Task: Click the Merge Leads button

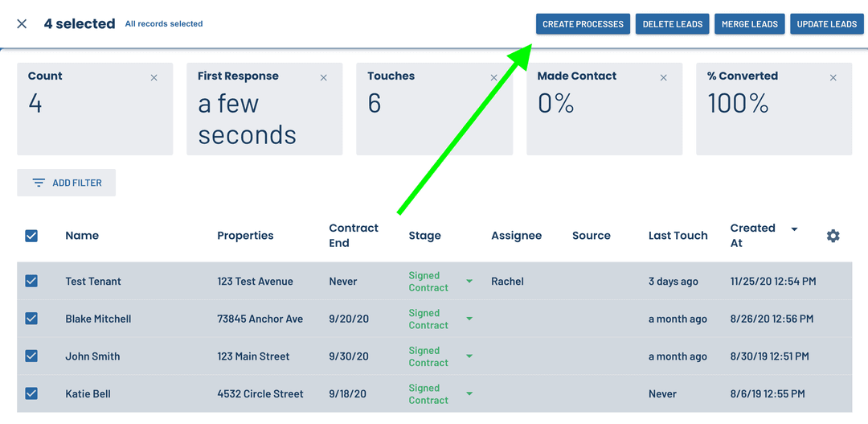Action: tap(749, 24)
